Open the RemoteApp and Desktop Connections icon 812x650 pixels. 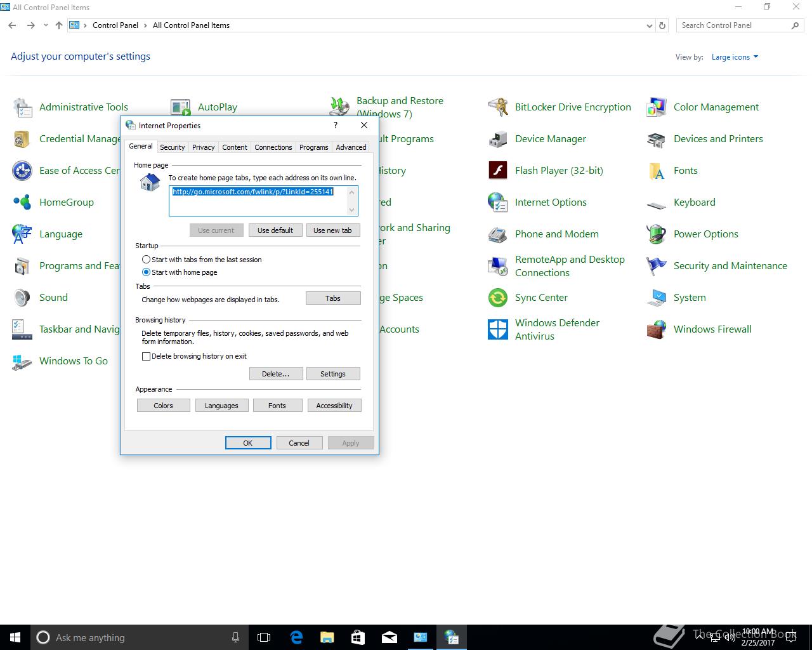coord(498,266)
